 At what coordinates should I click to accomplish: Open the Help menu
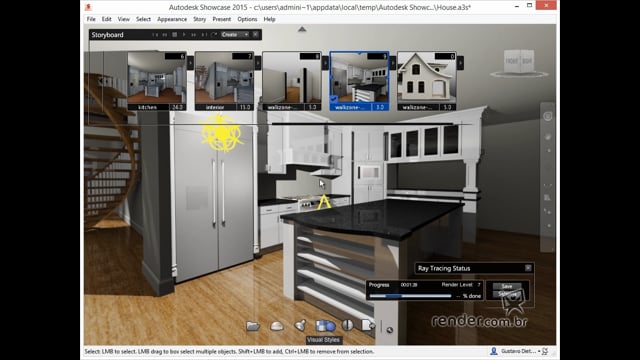[x=269, y=19]
